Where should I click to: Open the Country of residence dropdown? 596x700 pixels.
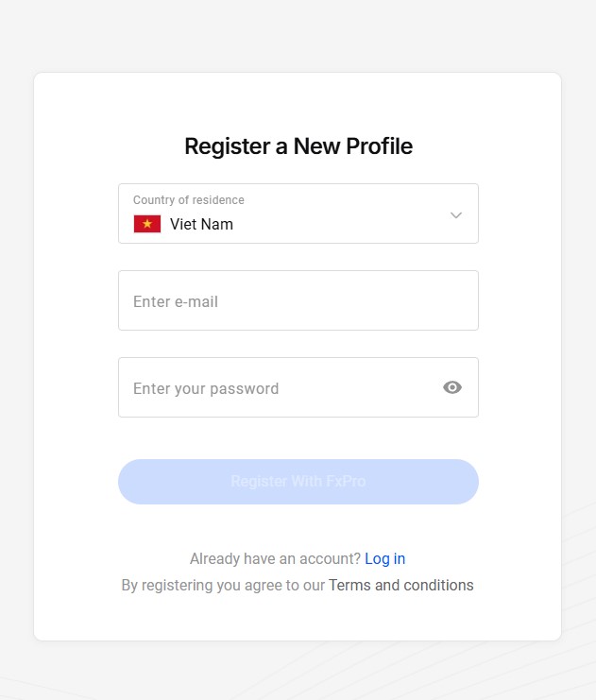[x=298, y=213]
